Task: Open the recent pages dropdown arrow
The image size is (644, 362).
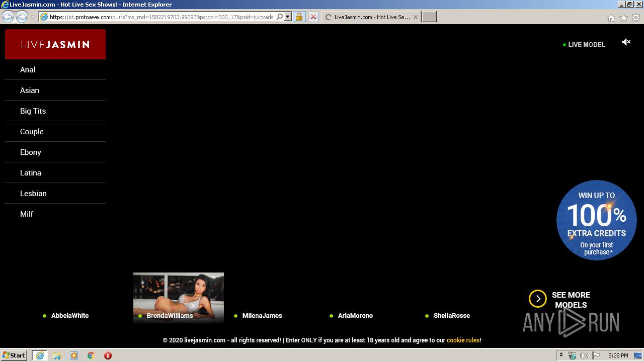Action: click(x=33, y=17)
